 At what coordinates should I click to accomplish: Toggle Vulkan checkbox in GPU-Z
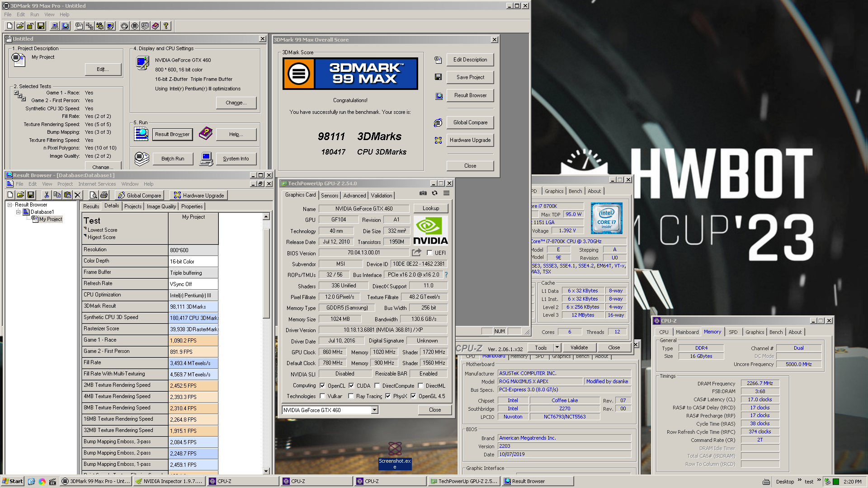[x=322, y=396]
